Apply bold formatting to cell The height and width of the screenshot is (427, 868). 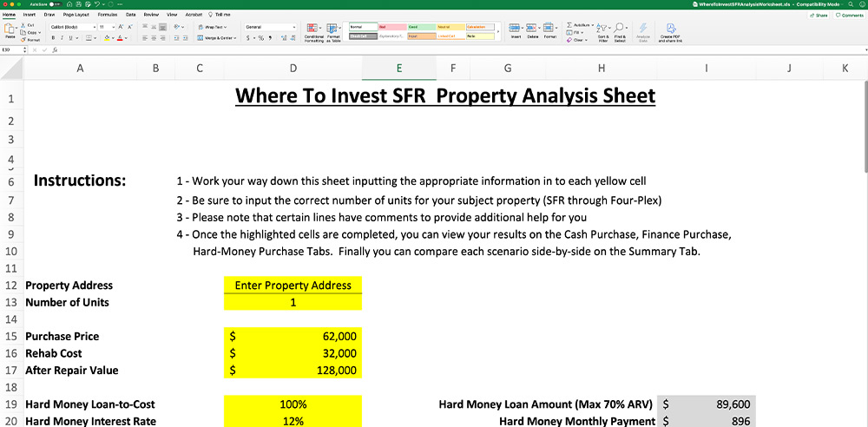pos(54,38)
